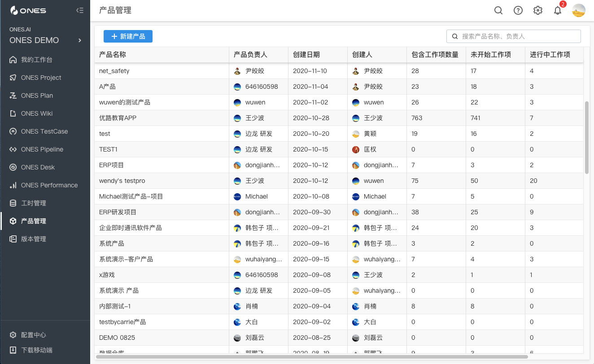The height and width of the screenshot is (364, 594).
Task: Open the net_safety product
Action: (114, 71)
